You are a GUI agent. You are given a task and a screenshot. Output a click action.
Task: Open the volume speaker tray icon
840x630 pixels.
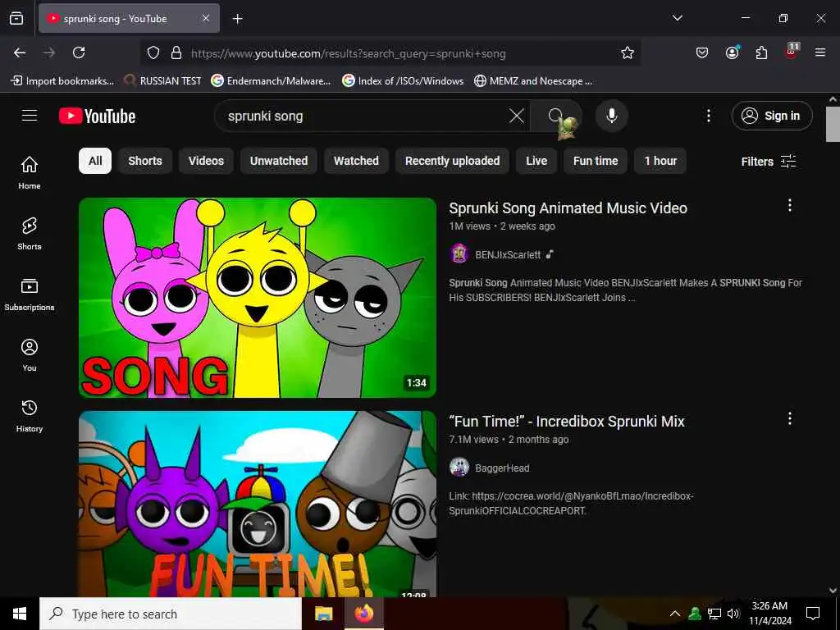coord(733,614)
